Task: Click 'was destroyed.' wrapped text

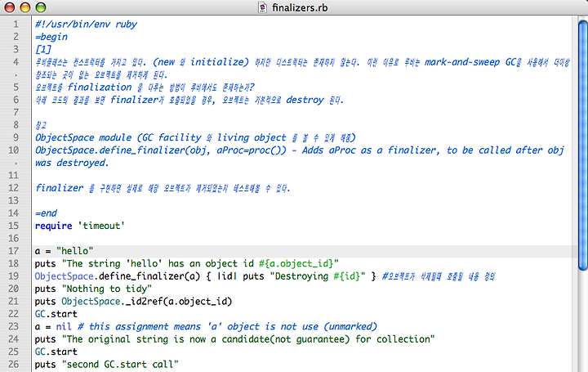Action: click(72, 163)
